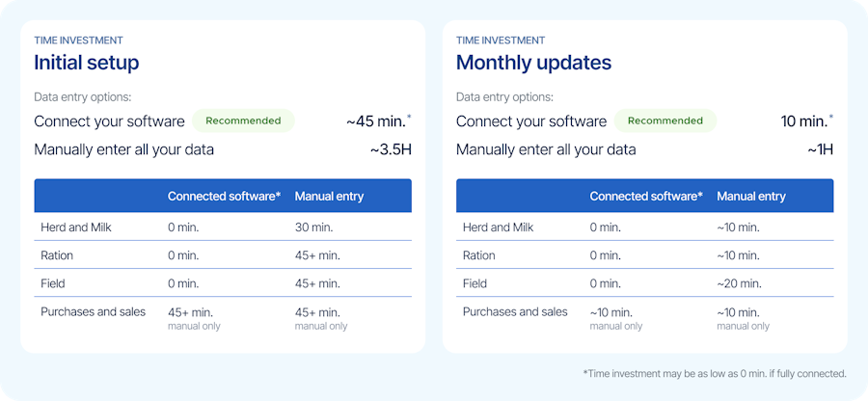Click the ~1H manual entry time
868x401 pixels.
(x=820, y=149)
